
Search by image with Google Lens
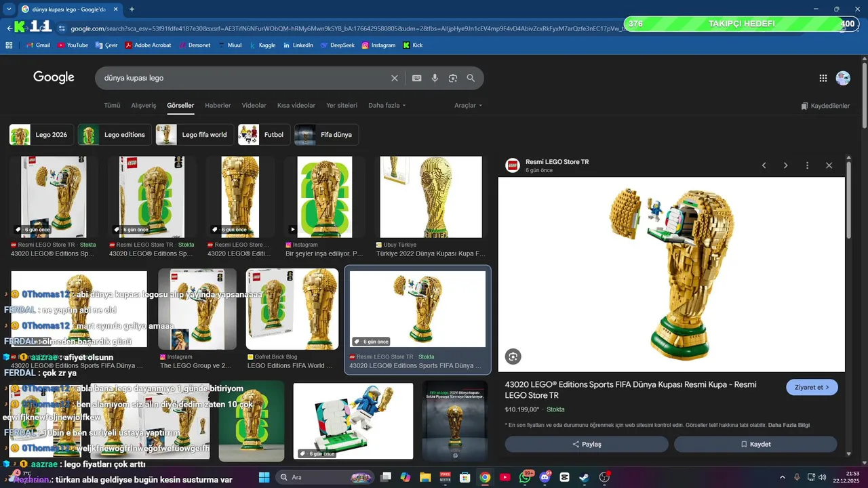(453, 78)
